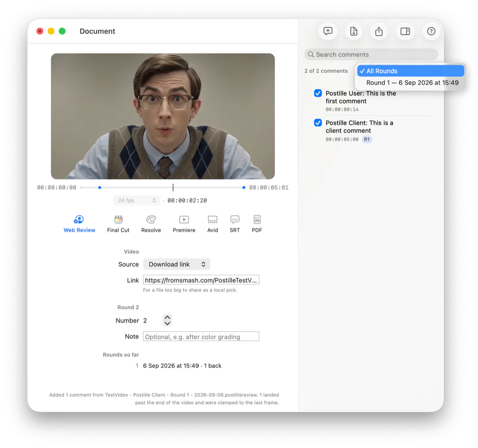Click the end timecode 00:00:05:01

click(269, 188)
